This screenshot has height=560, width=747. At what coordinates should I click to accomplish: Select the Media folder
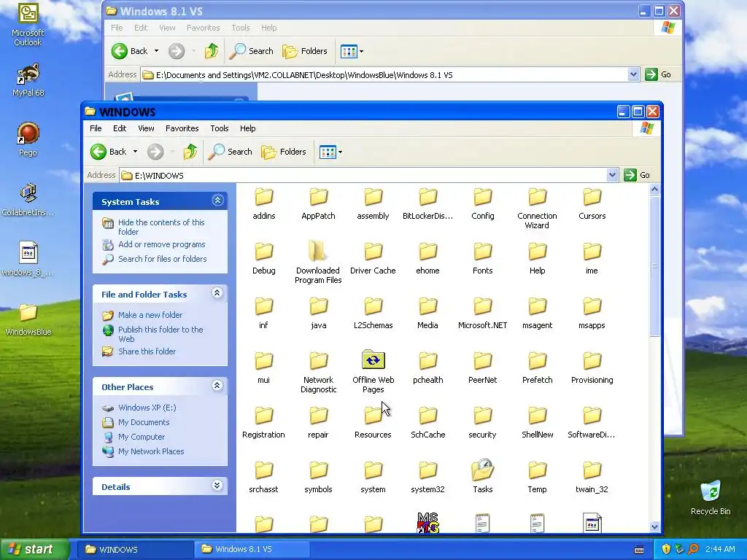pos(427,314)
